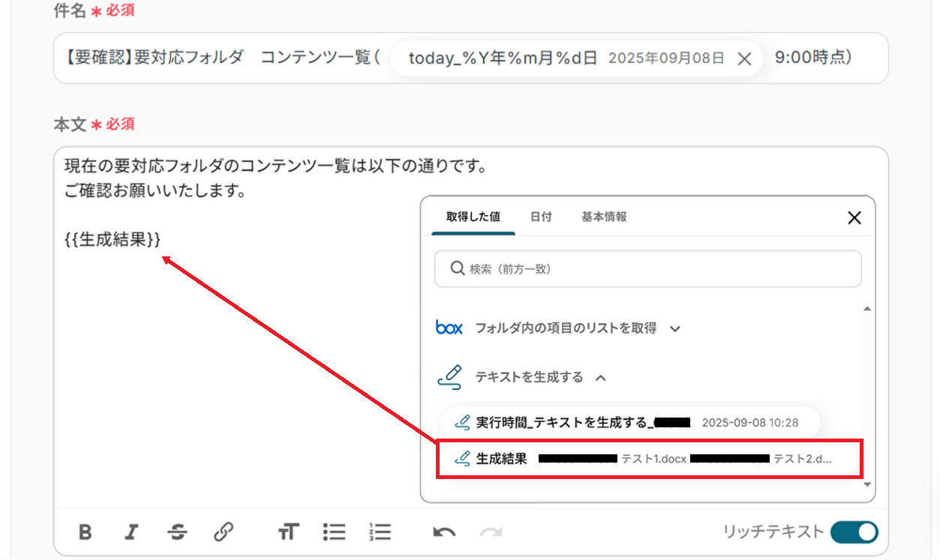Close the value picker popup
The image size is (940, 560).
(x=854, y=217)
